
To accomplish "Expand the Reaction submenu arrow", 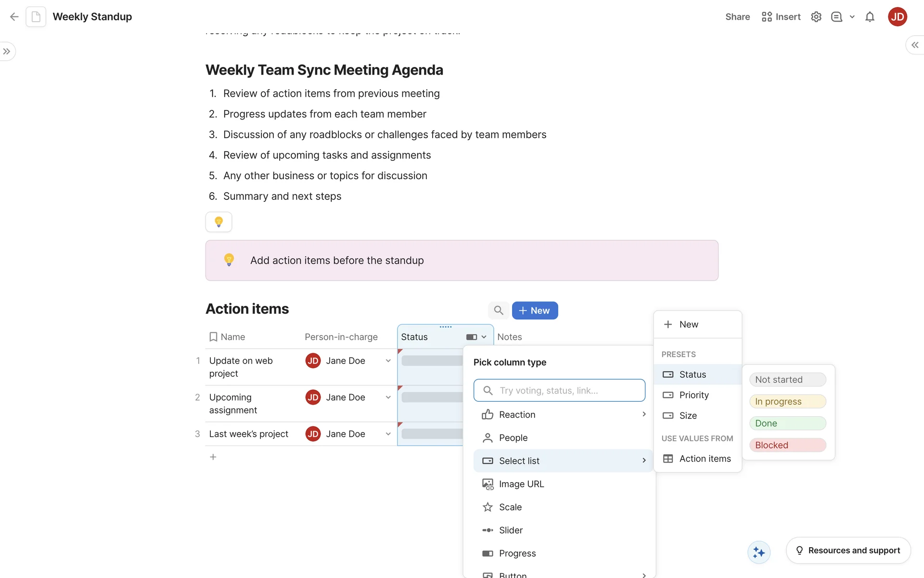I will pos(644,414).
